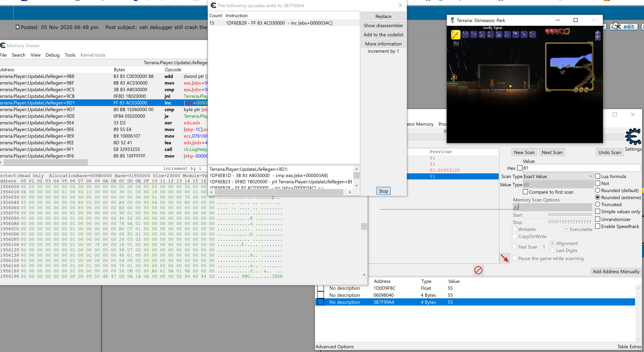Check the Hex checkbox next to Value
This screenshot has width=644, height=352.
520,168
